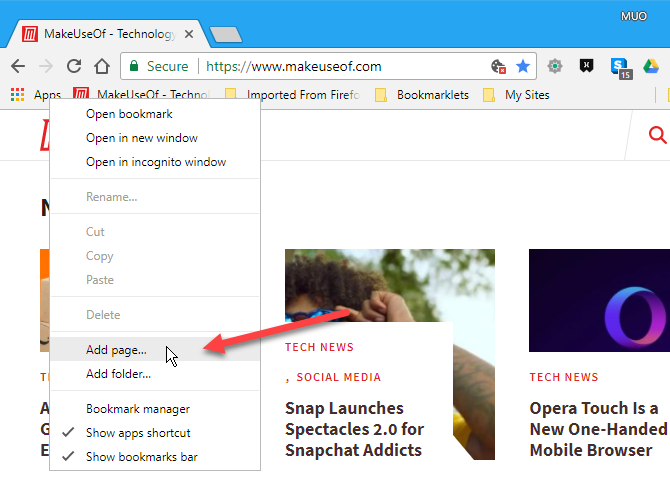Toggle Show apps shortcut option
The width and height of the screenshot is (670, 493).
point(138,433)
